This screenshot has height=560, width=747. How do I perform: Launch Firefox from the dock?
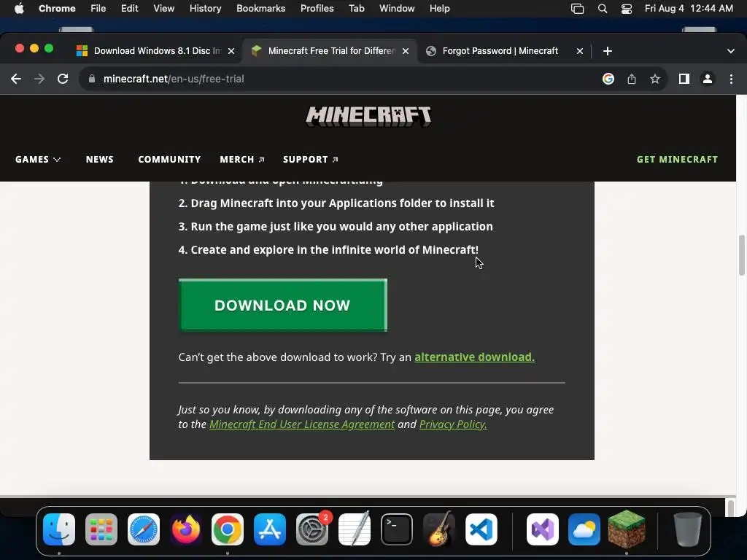(186, 529)
